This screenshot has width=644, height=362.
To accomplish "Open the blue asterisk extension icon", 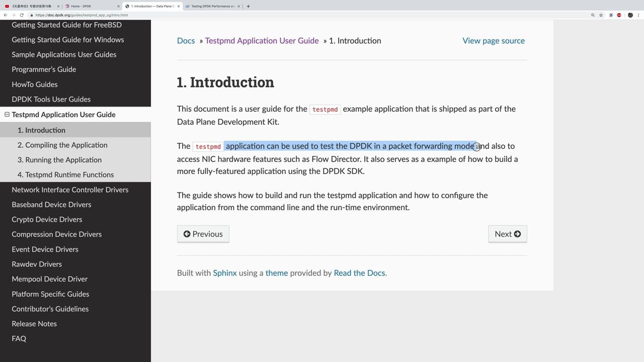I will pos(611,15).
